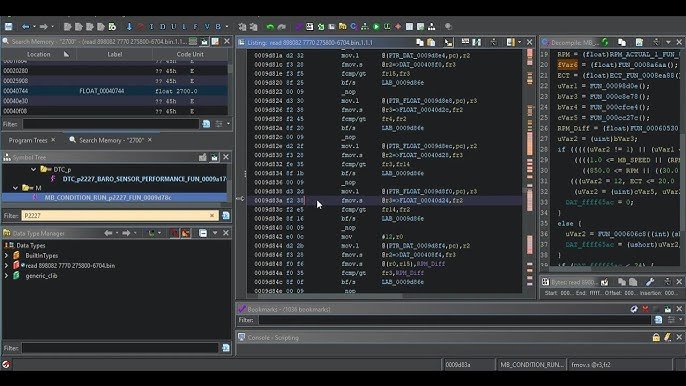Click the Search Memory results filter field
The height and width of the screenshot is (386, 686).
[x=111, y=124]
